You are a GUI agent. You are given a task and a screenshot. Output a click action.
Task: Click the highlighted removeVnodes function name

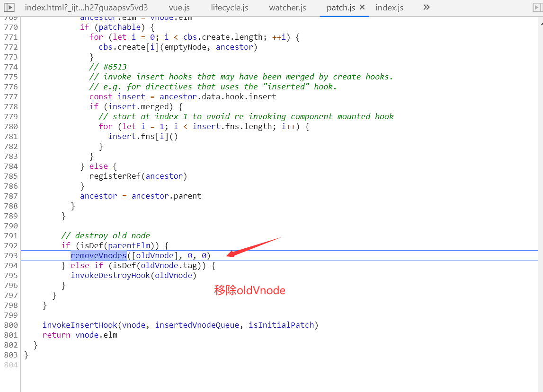coord(98,256)
